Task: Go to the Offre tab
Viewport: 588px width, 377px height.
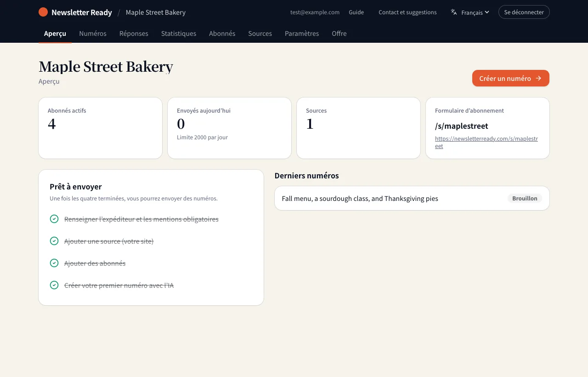Action: click(339, 34)
